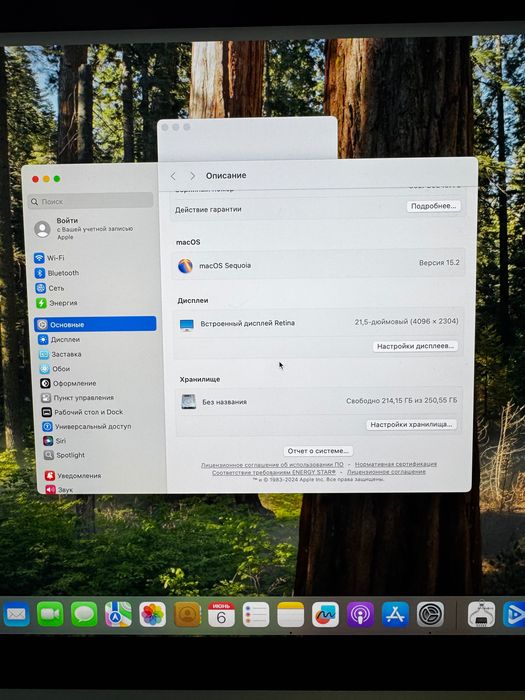Screen dimensions: 525x700
Task: Go forward with the right chevron
Action: pyautogui.click(x=192, y=176)
